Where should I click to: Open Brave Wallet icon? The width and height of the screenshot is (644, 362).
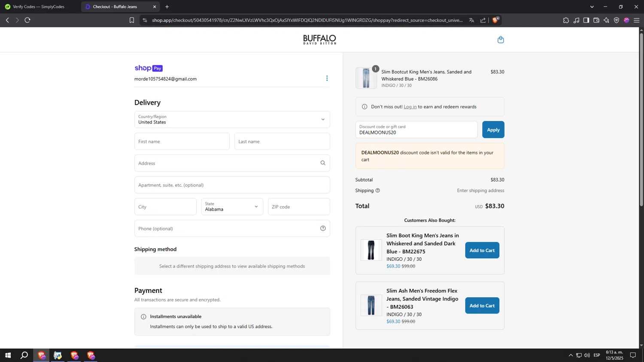tap(596, 20)
